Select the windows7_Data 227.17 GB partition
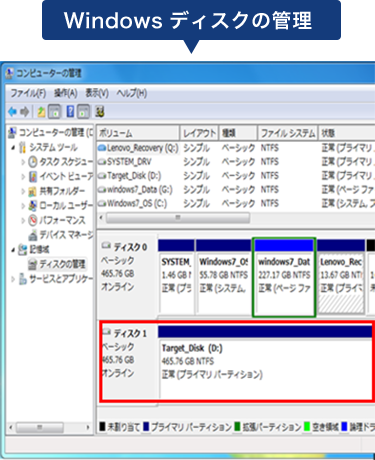This screenshot has width=375, height=460. [x=284, y=277]
